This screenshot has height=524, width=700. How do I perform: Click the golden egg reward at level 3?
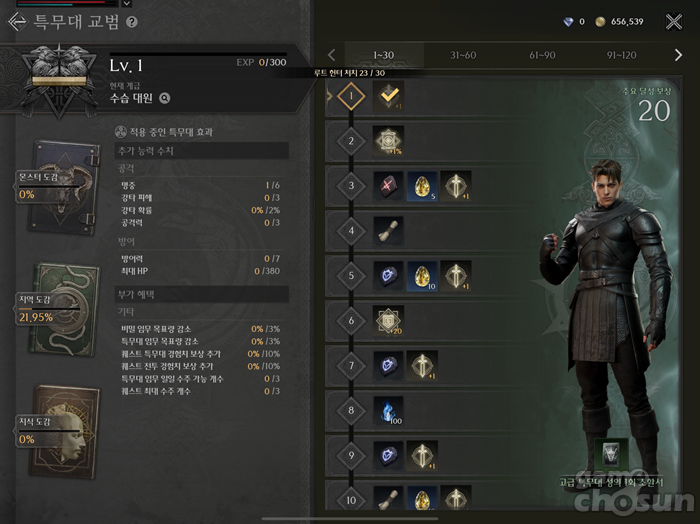click(422, 186)
